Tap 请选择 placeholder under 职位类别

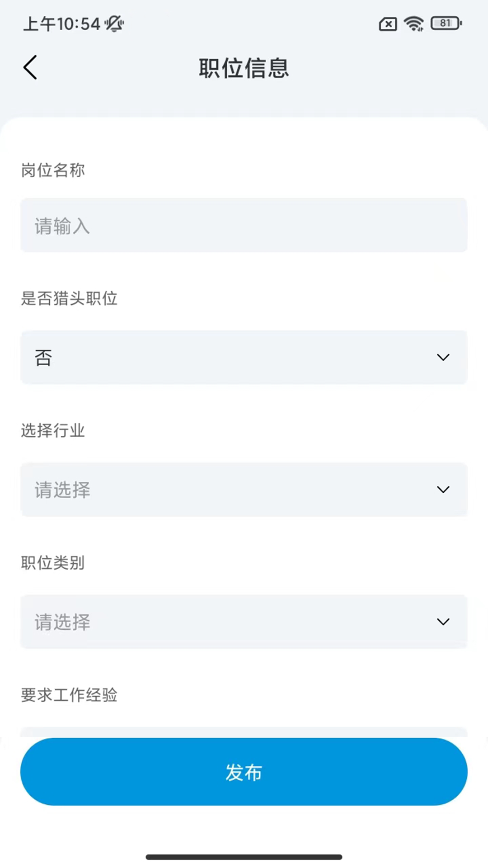[62, 622]
